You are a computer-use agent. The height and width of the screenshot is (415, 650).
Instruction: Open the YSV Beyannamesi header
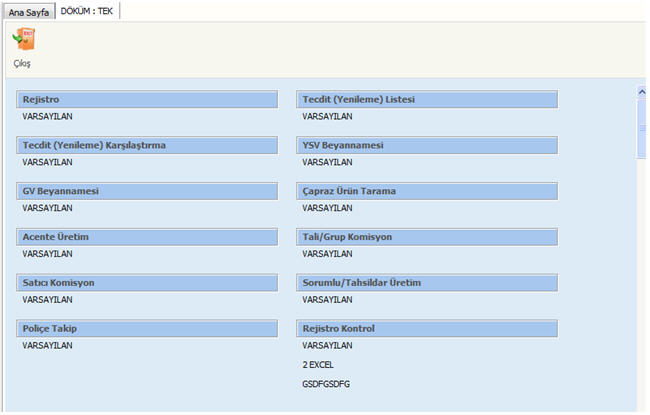(x=427, y=145)
